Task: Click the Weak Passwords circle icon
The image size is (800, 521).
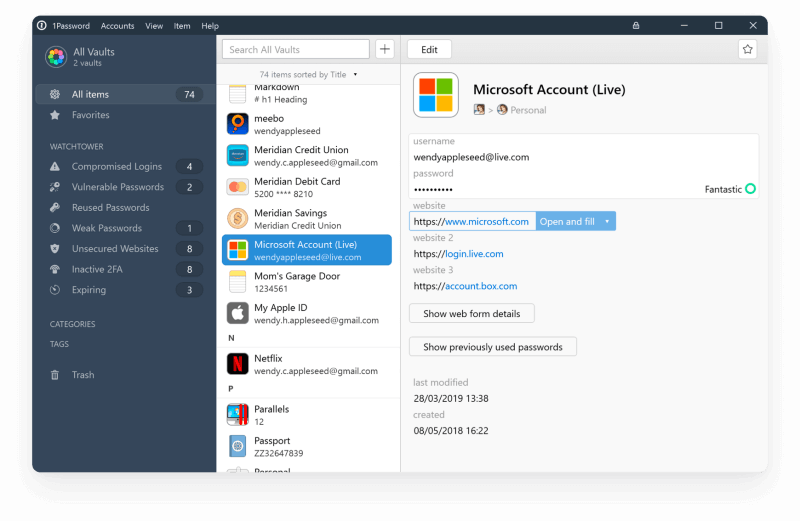Action: pos(55,228)
